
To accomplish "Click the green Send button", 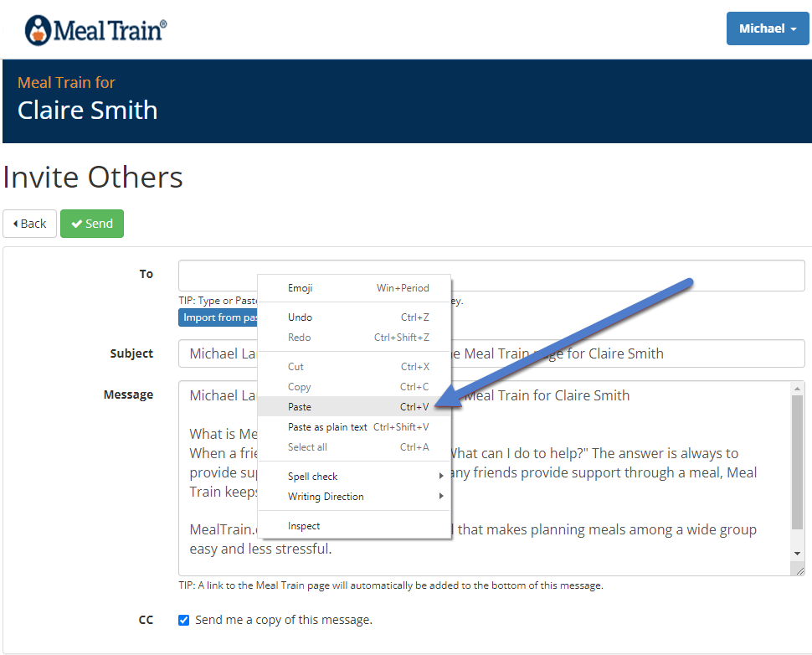I will (x=92, y=224).
